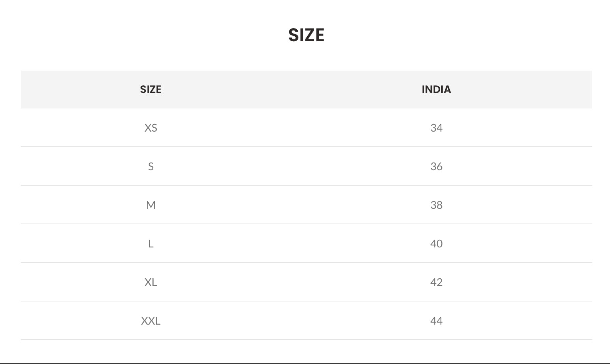Select the M size cell
610x364 pixels.
151,205
